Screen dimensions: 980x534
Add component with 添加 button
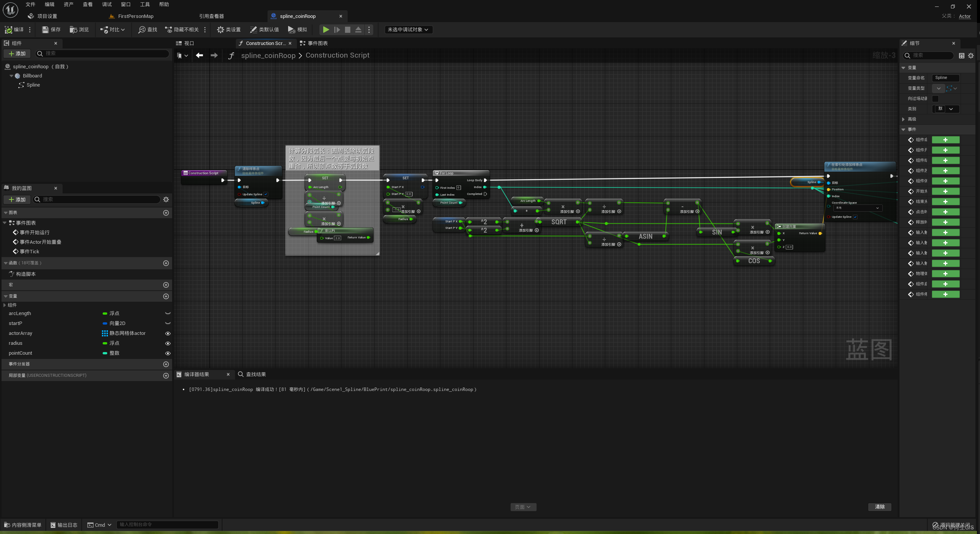click(17, 53)
